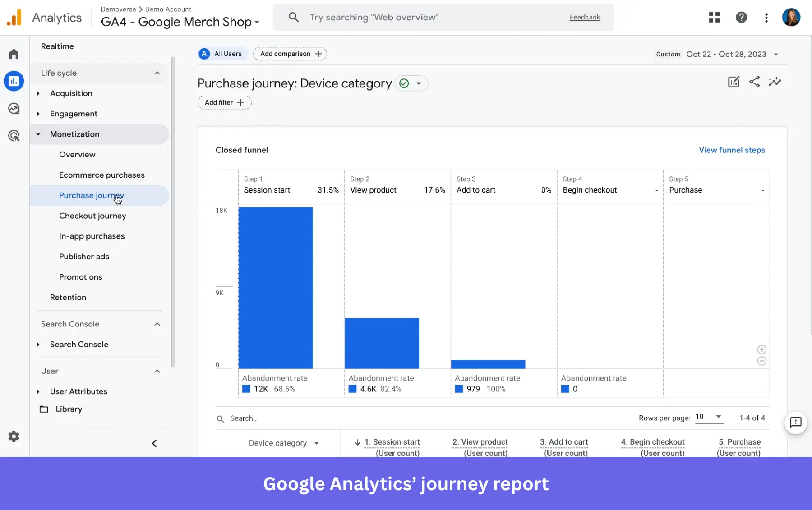Open the Home page

click(x=14, y=54)
